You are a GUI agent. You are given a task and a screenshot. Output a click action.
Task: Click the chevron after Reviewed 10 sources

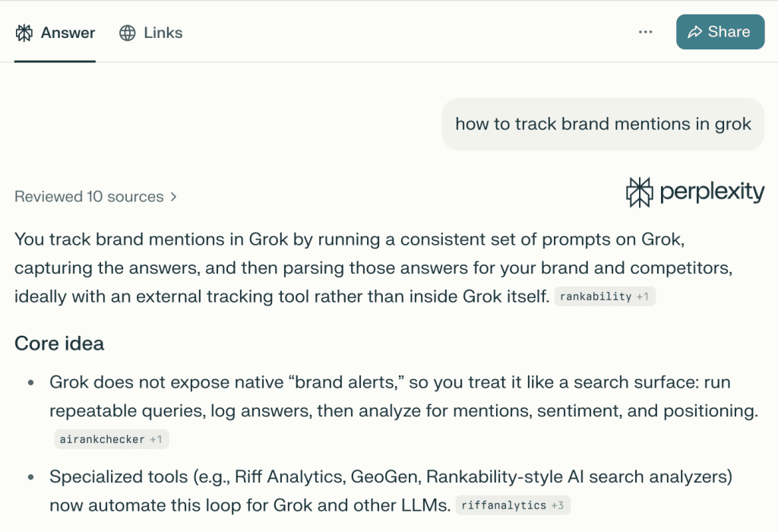[173, 197]
